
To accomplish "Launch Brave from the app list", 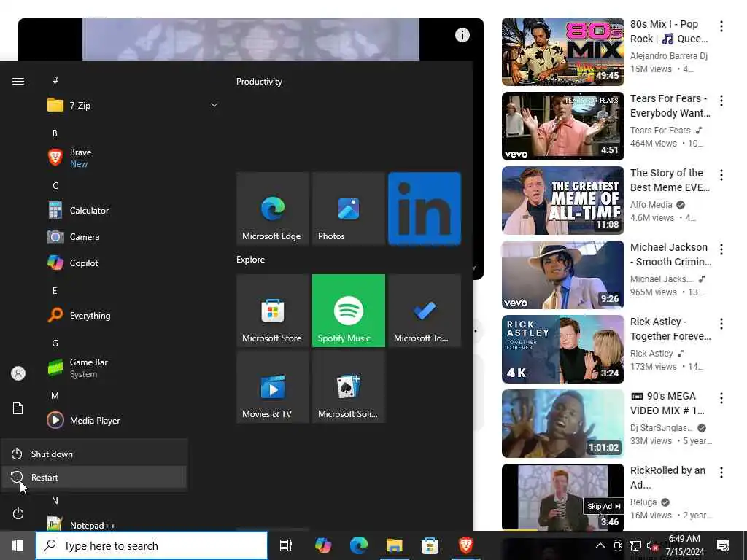I will [x=80, y=157].
